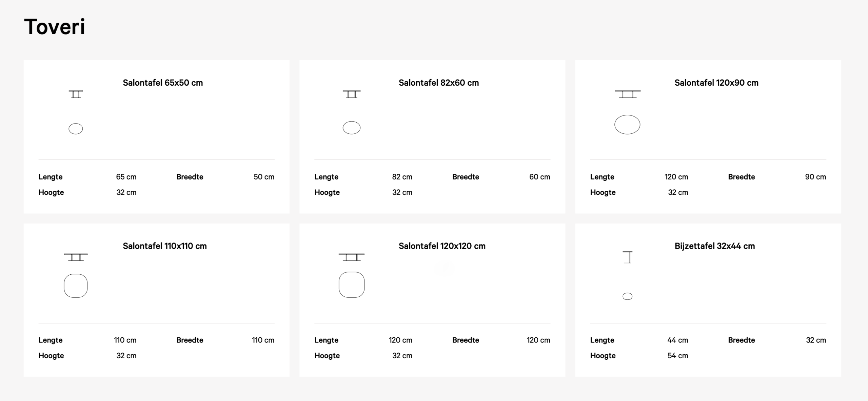The height and width of the screenshot is (401, 868).
Task: Select the Salontafel 120x120 cm title
Action: pyautogui.click(x=442, y=246)
